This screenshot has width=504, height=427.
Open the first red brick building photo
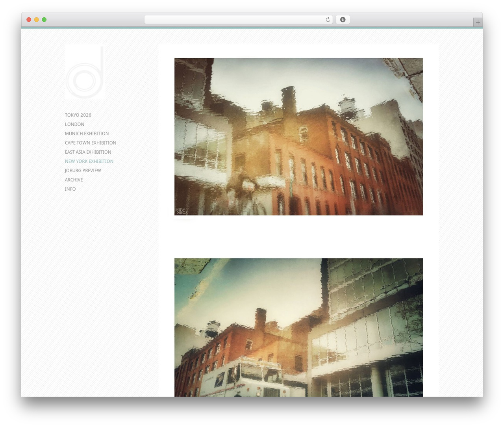point(298,137)
